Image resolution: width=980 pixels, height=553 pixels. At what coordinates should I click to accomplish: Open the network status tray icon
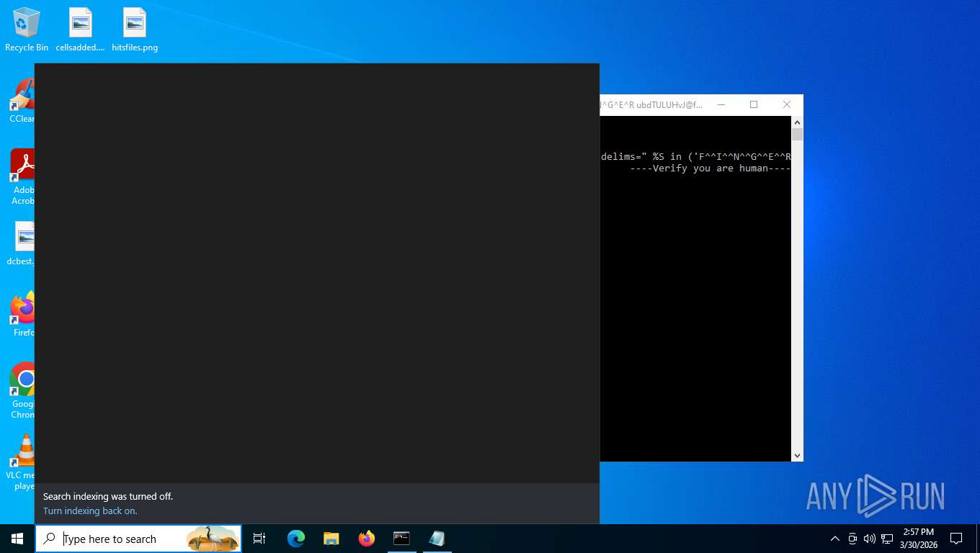coord(887,539)
